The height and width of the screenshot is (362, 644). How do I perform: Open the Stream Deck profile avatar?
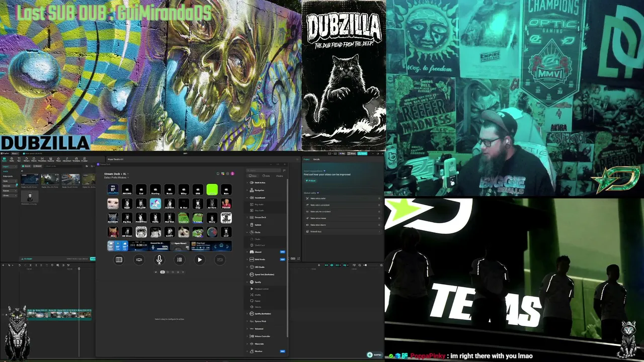tap(232, 173)
